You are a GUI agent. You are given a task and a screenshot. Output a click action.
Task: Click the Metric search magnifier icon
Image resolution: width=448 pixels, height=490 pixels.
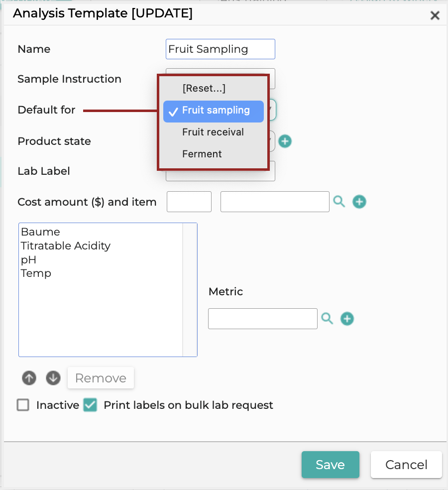pyautogui.click(x=327, y=318)
